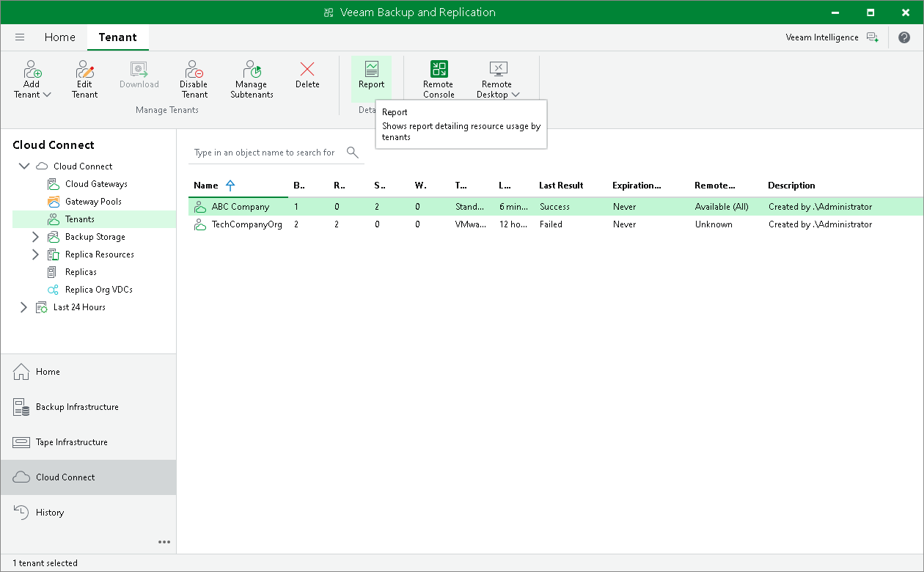Viewport: 924px width, 572px height.
Task: Select the Tenant ribbon tab
Action: pyautogui.click(x=118, y=37)
